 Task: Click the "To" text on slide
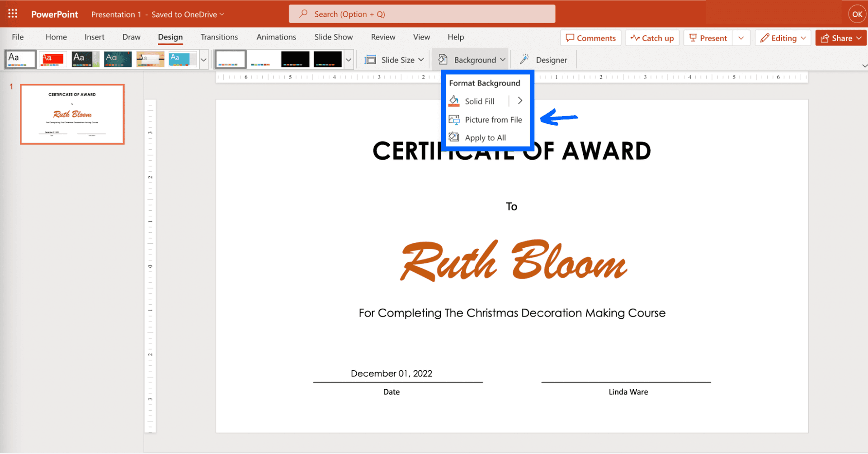point(511,207)
